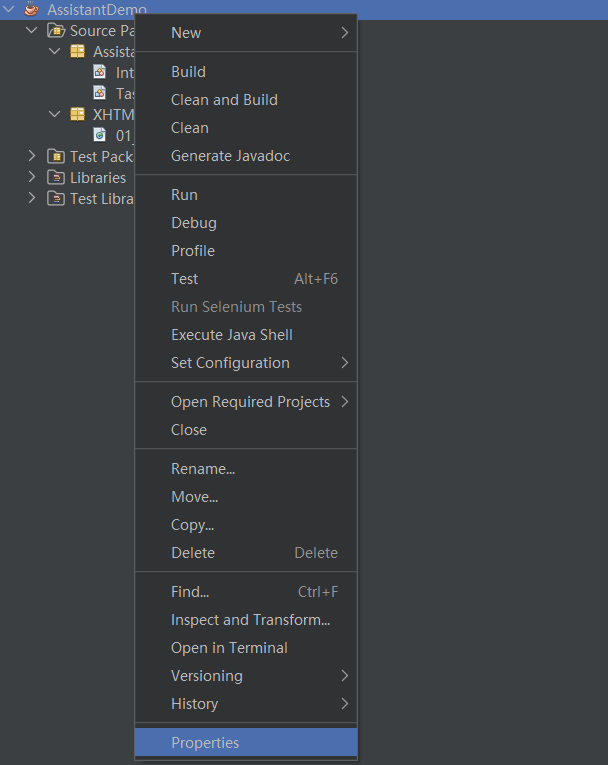Click the XHTML package icon
Image resolution: width=608 pixels, height=765 pixels.
pos(77,114)
